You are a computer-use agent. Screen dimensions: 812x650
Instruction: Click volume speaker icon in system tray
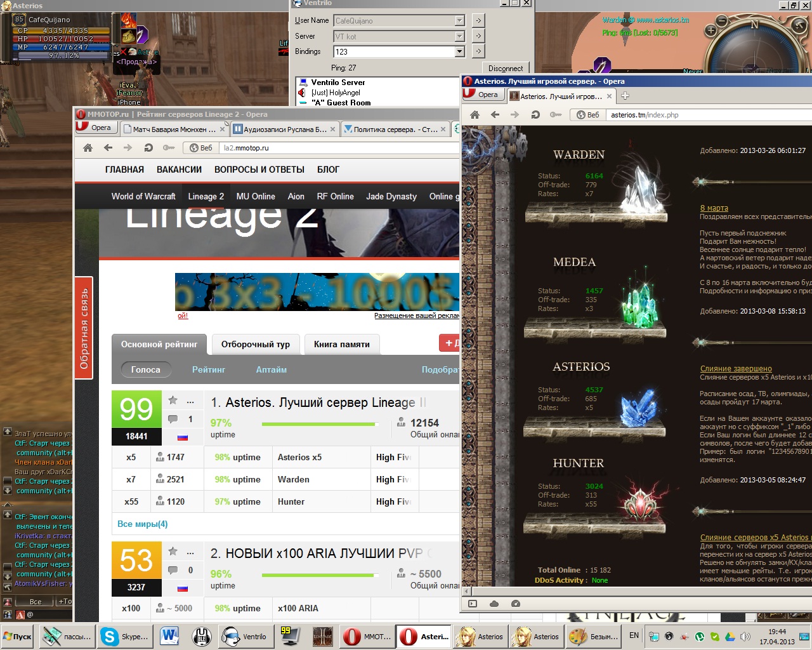(x=745, y=636)
